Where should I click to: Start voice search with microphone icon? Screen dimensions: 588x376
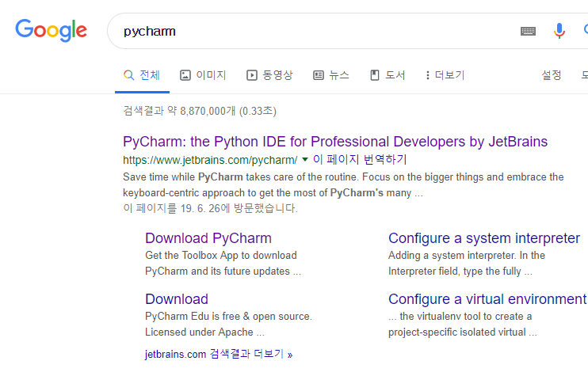pos(559,31)
